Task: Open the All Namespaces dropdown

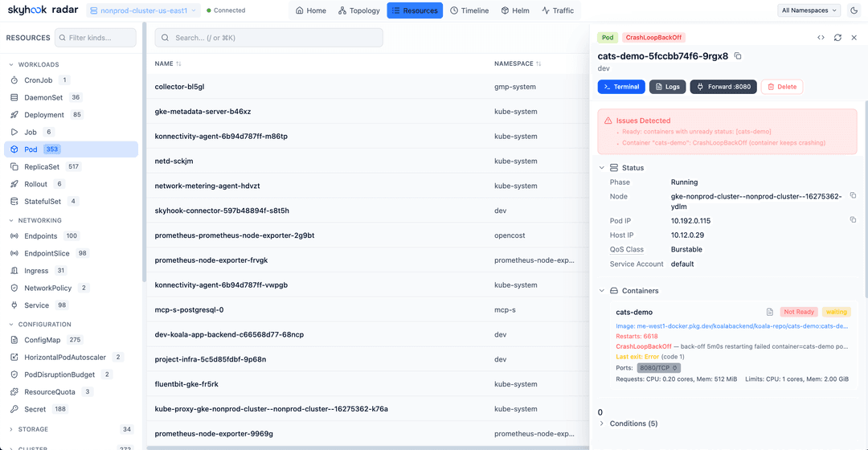Action: pos(809,10)
